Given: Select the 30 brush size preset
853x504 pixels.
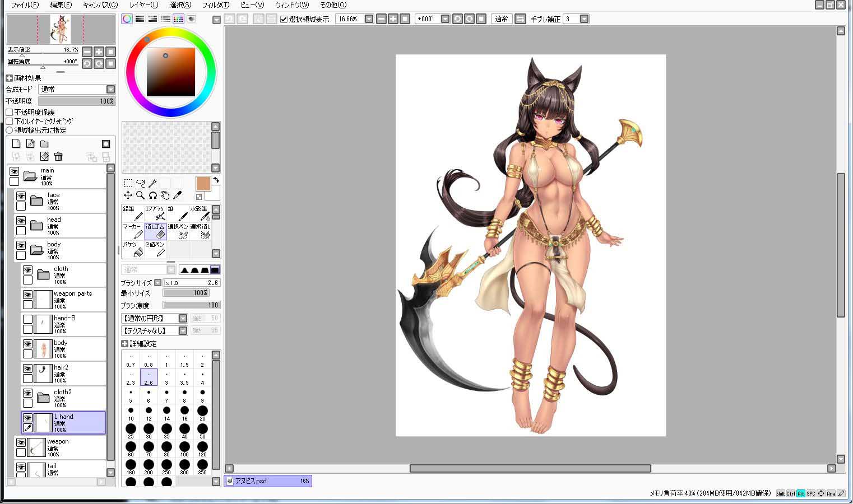Looking at the screenshot, I should (149, 431).
